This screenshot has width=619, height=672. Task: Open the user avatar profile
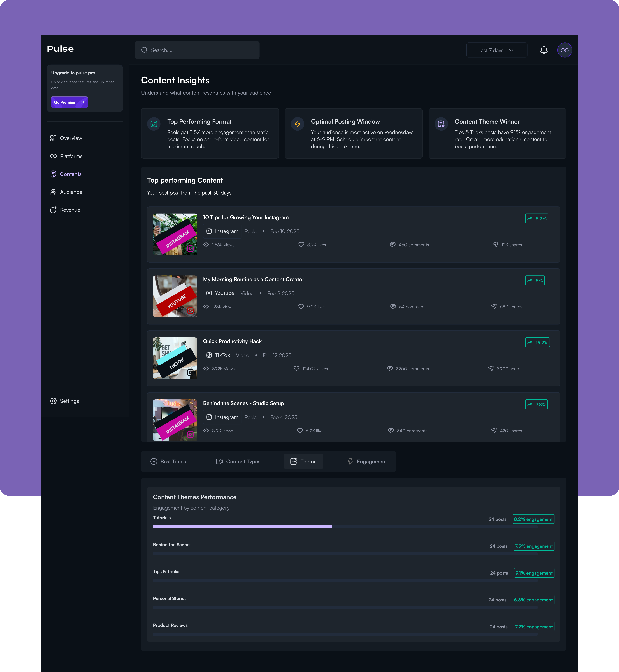(x=564, y=50)
